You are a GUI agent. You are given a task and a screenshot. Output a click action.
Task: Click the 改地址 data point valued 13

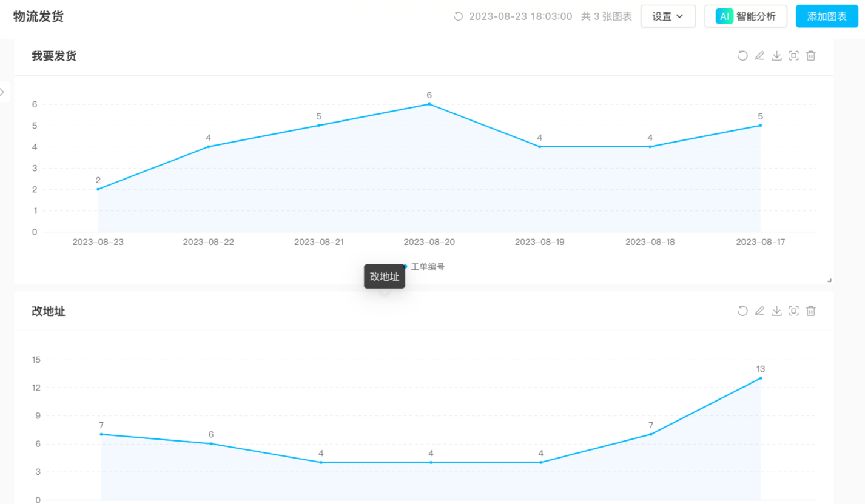click(760, 378)
